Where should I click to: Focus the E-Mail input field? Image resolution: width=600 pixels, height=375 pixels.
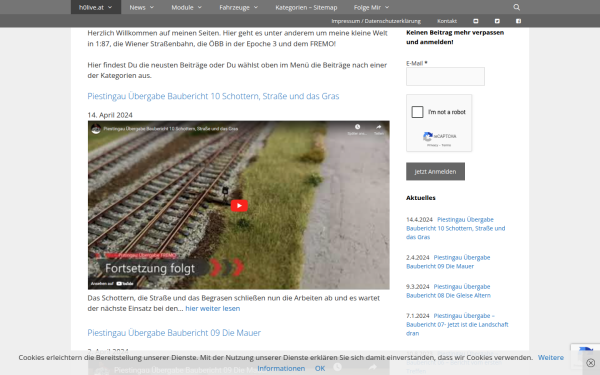pyautogui.click(x=445, y=77)
